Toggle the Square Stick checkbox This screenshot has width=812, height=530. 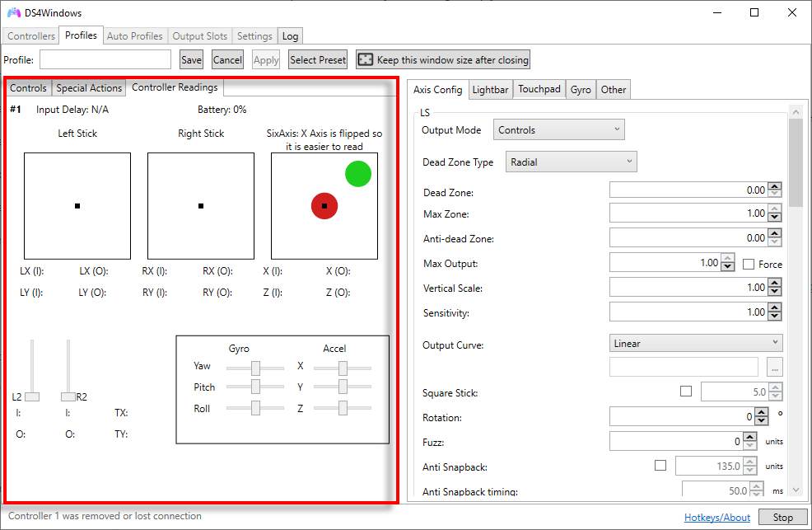click(x=686, y=392)
